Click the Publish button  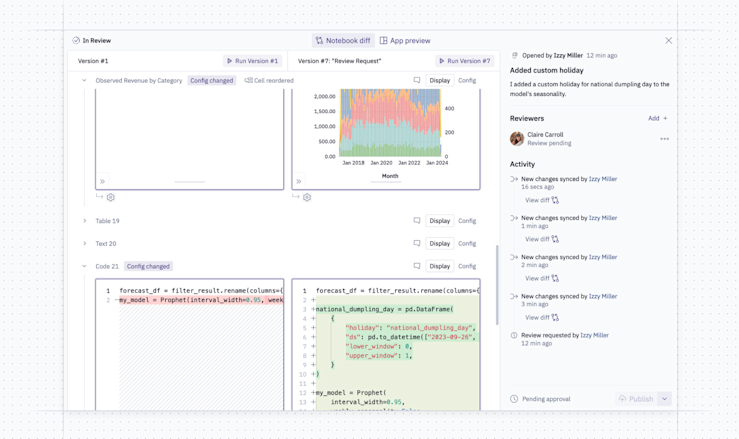click(x=636, y=399)
